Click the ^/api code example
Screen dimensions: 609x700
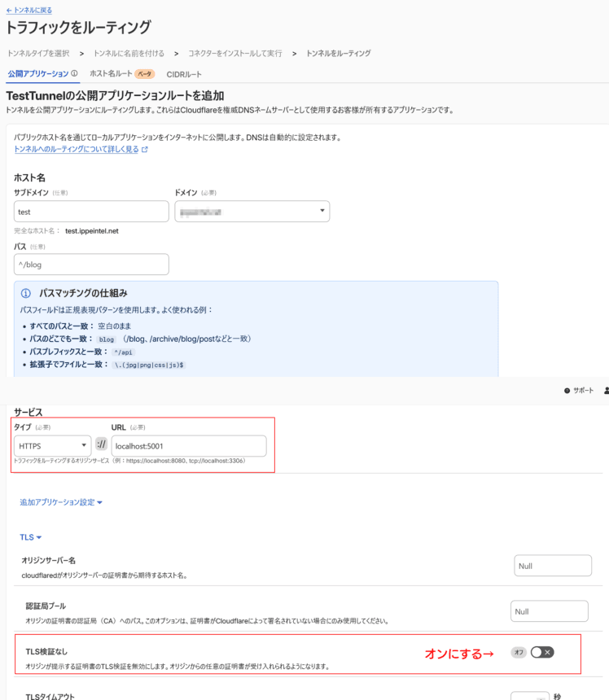point(123,352)
